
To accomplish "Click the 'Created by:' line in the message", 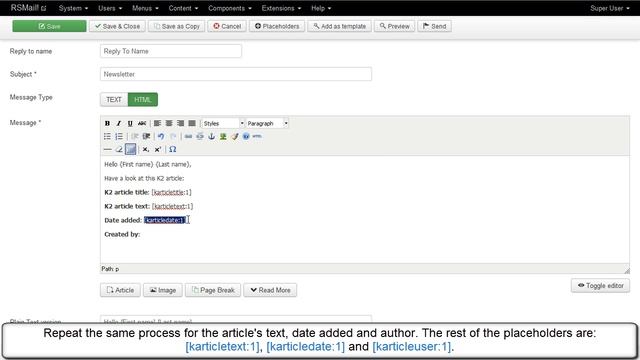I will (122, 234).
